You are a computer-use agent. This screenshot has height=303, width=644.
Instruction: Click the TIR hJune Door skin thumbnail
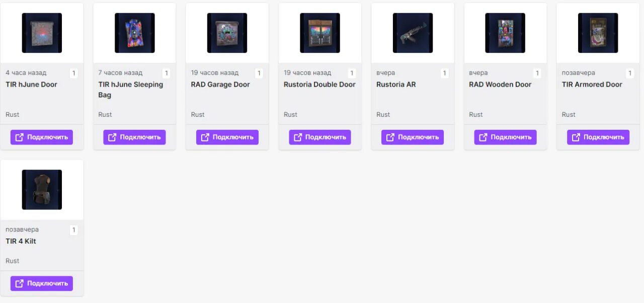42,33
